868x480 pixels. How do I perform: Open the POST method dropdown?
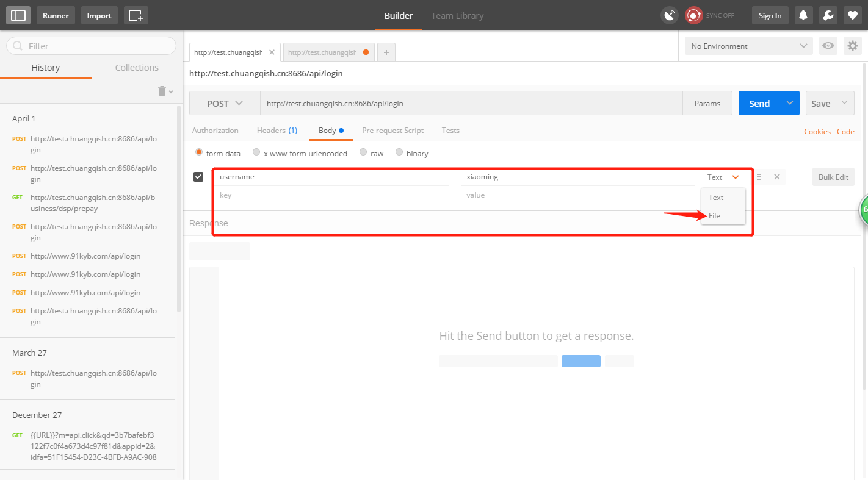coord(225,103)
